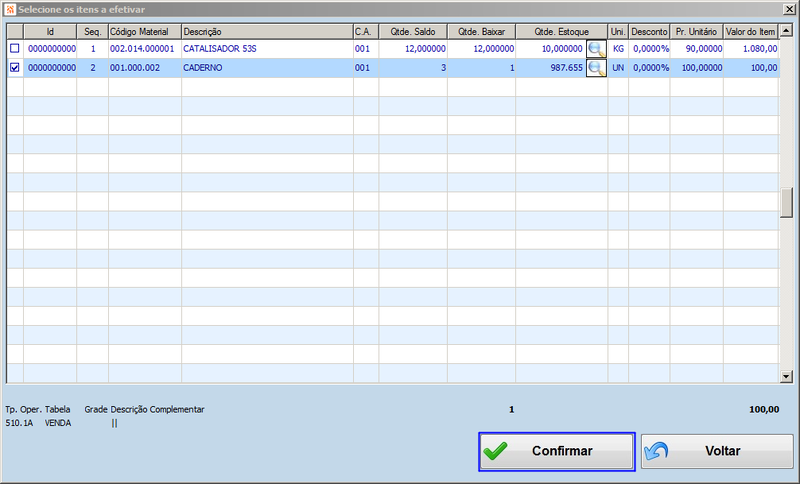Screen dimensions: 800x484
Task: Click the Qtde. Baixar column header
Action: (482, 32)
